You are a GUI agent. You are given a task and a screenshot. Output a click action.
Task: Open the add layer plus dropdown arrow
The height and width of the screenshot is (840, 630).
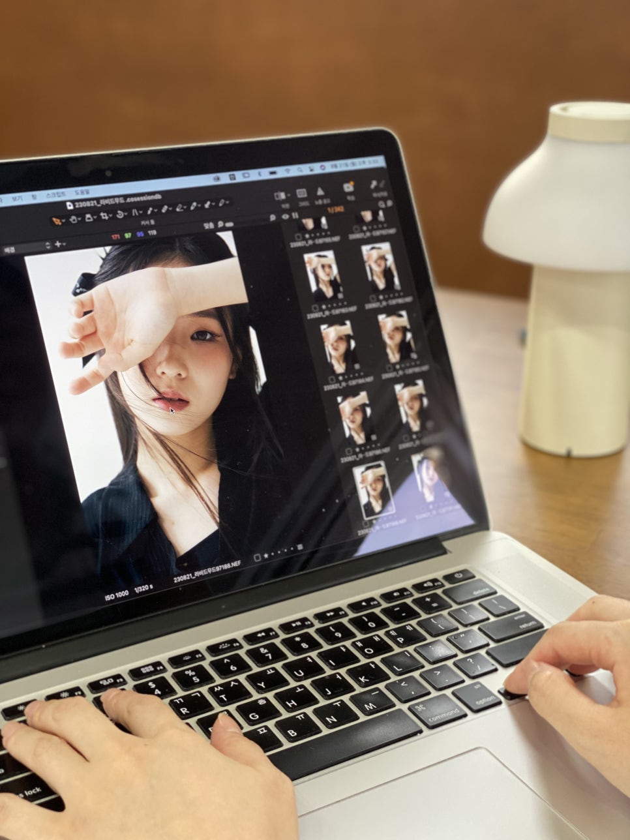pyautogui.click(x=65, y=243)
